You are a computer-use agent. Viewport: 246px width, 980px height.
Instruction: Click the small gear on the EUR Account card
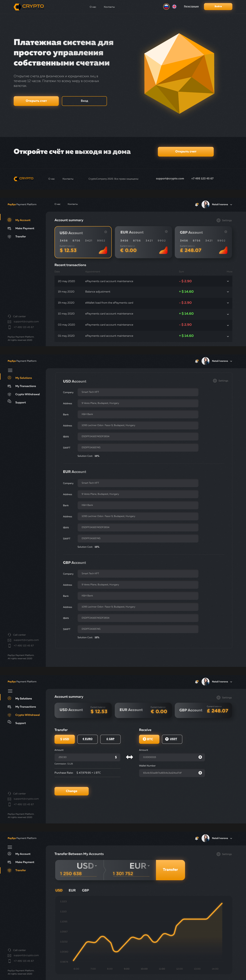[166, 231]
